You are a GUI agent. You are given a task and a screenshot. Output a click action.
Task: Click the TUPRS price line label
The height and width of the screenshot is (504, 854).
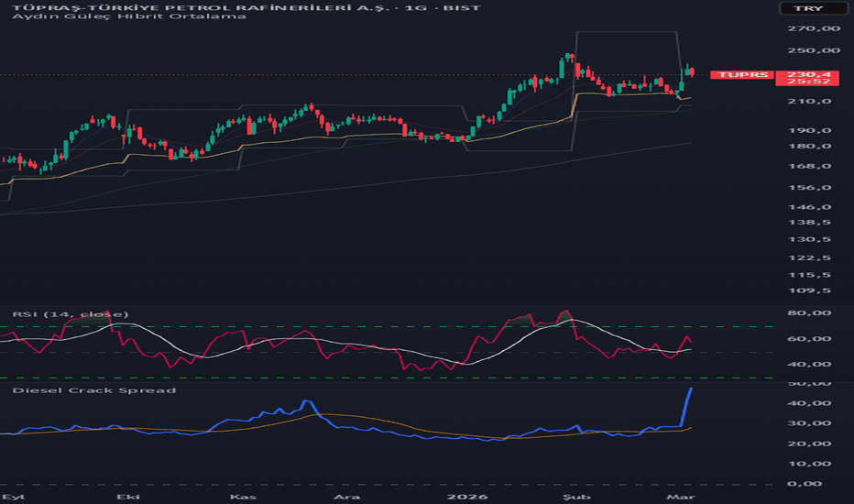742,74
